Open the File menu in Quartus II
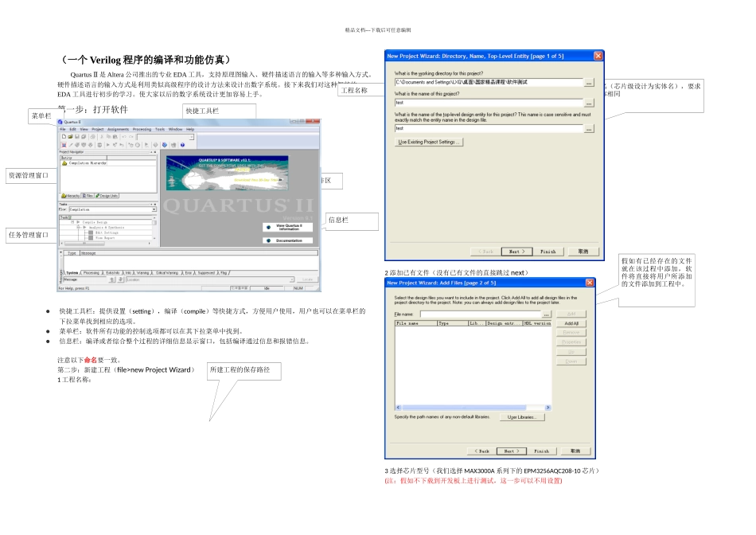The height and width of the screenshot is (535, 756). [63, 129]
